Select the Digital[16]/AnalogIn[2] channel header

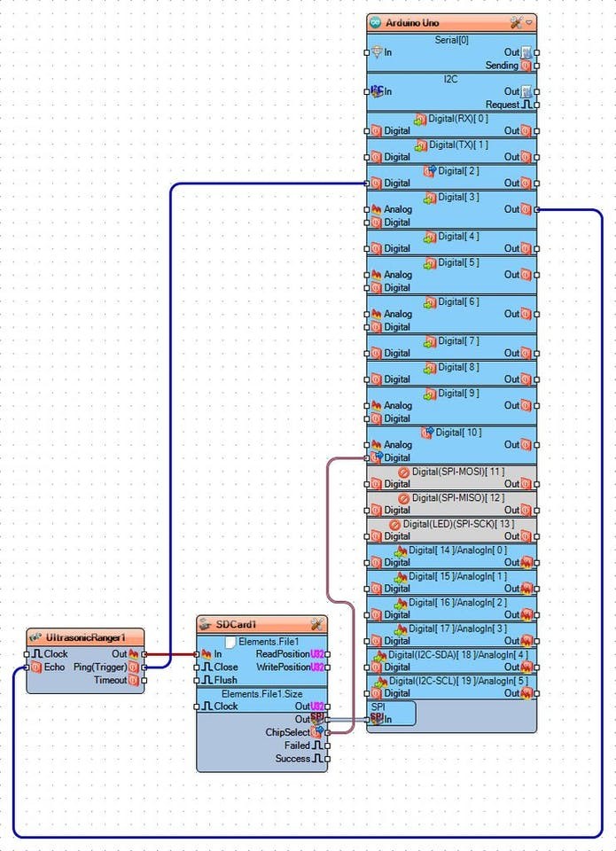click(451, 603)
